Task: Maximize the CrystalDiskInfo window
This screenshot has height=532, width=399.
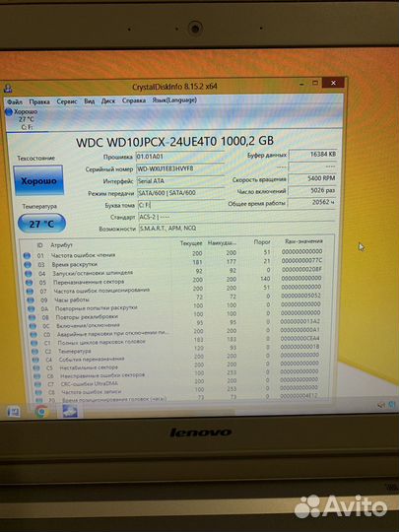Action: [x=315, y=83]
